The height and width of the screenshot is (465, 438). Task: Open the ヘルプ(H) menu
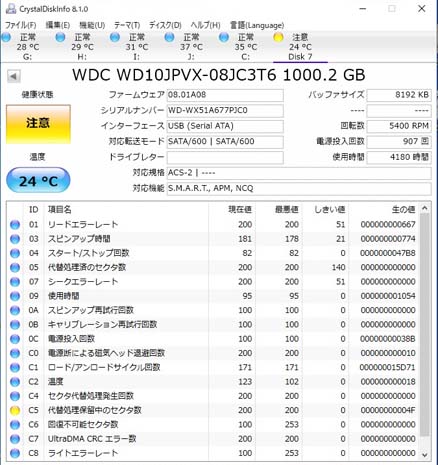(x=205, y=25)
